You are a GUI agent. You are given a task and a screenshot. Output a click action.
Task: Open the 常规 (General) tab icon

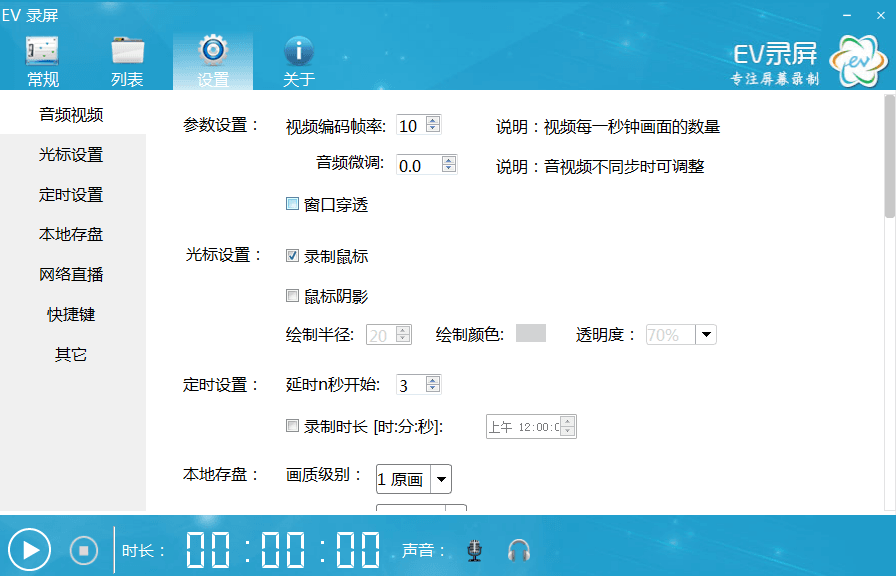point(42,52)
